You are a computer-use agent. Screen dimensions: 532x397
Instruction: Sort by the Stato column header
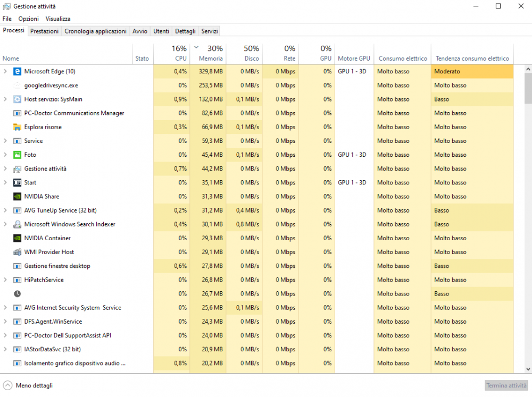point(143,54)
